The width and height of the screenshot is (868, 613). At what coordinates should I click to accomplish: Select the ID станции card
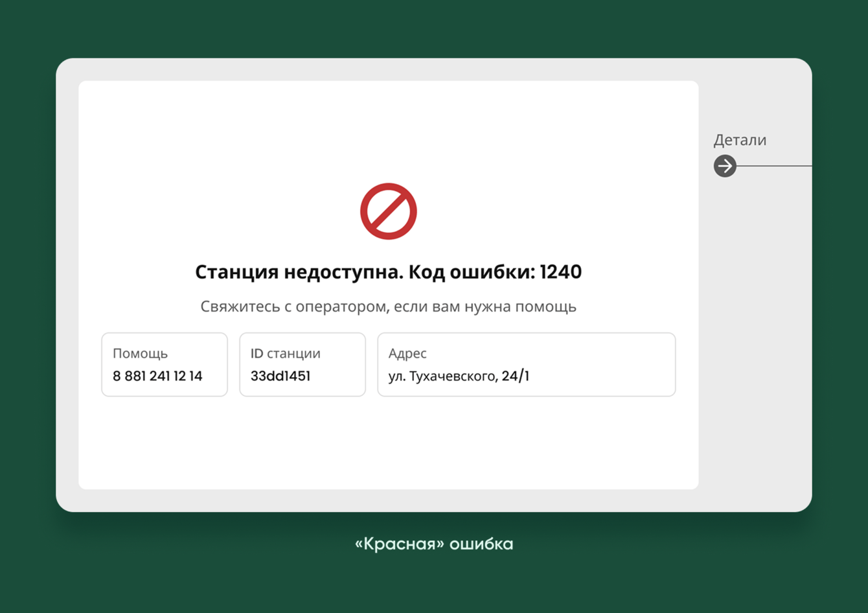[x=303, y=364]
